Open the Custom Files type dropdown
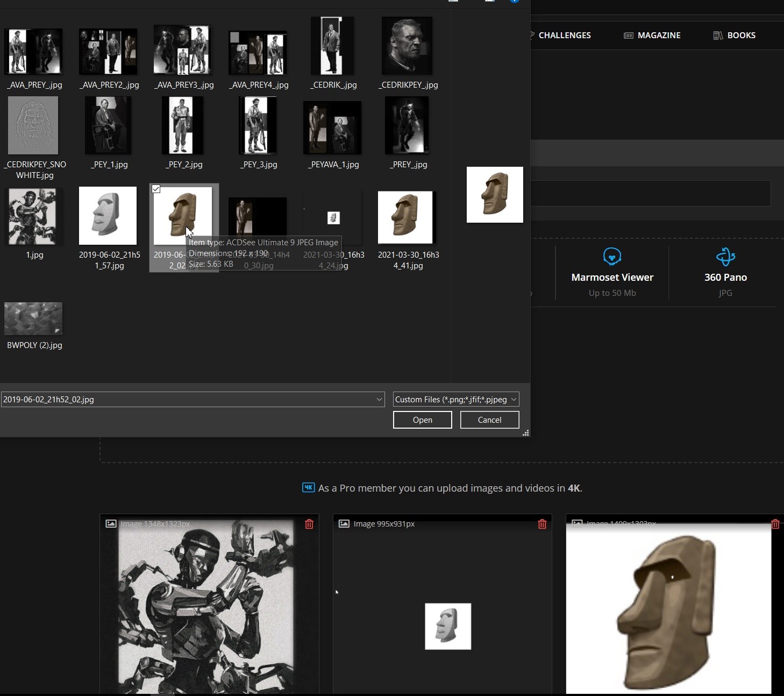784x696 pixels. [x=456, y=400]
